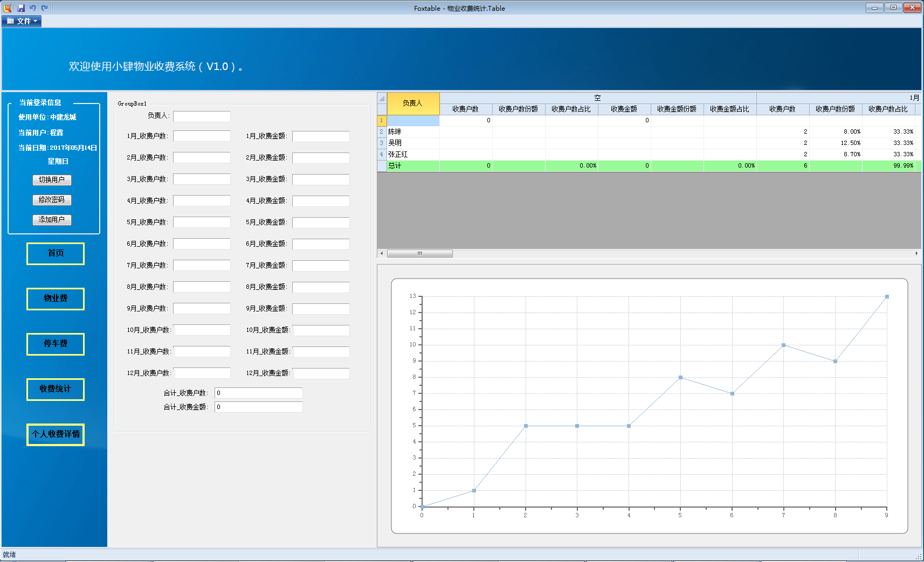This screenshot has height=562, width=924.
Task: Click the horizontal scrollbar thumb under table
Action: (x=420, y=253)
